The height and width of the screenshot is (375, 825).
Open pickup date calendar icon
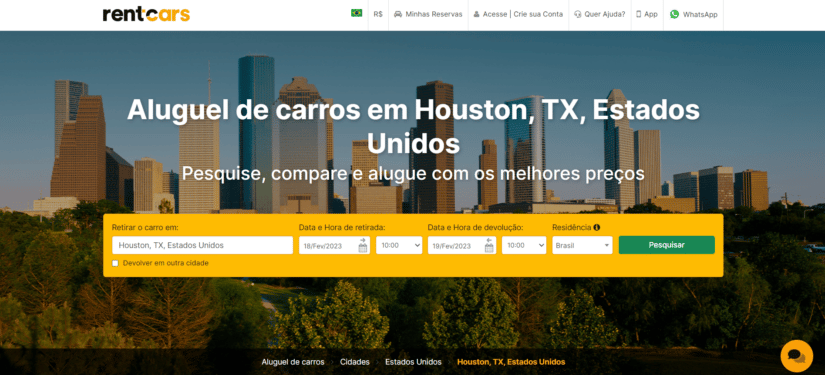(x=363, y=245)
